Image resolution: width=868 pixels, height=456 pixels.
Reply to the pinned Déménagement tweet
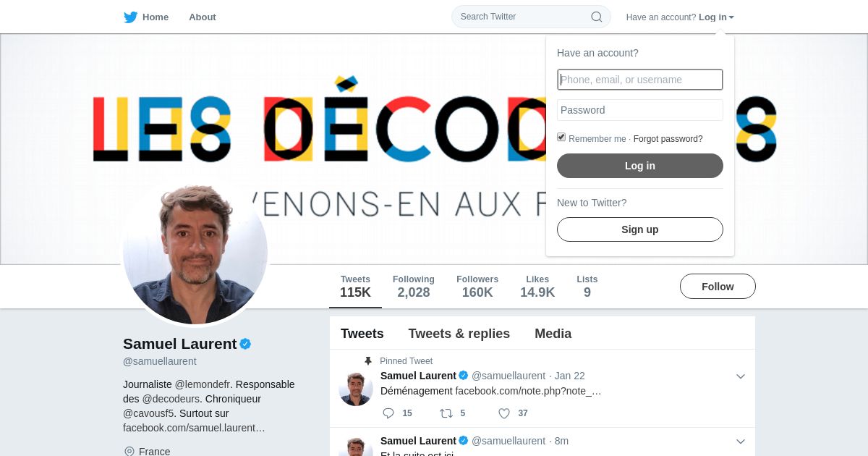point(388,413)
